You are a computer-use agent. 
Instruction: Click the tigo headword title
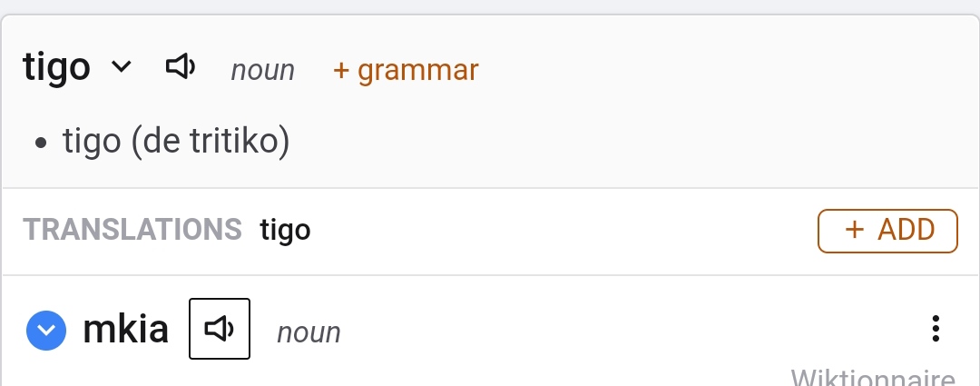click(56, 67)
